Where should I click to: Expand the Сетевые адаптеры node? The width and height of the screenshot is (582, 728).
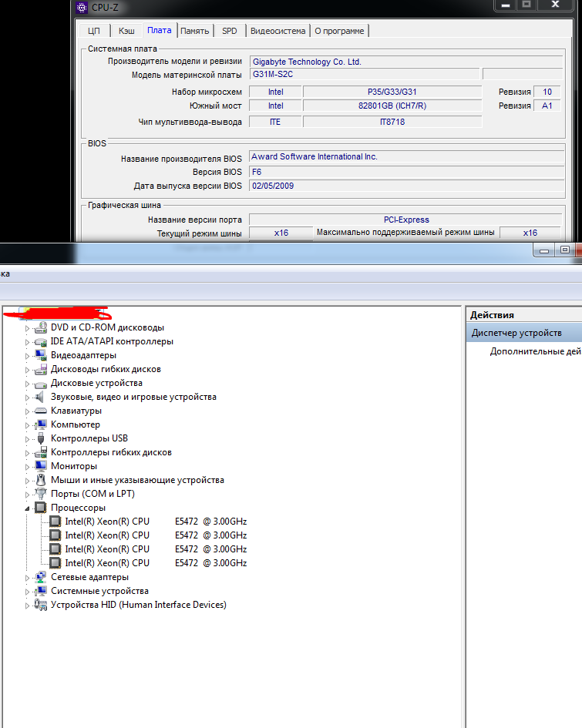click(27, 578)
